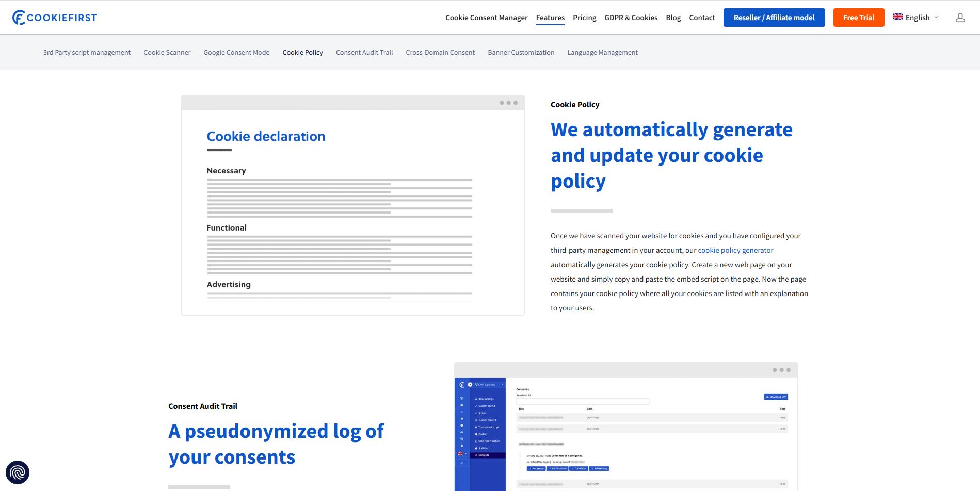
Task: Click the UK flag language icon
Action: click(898, 17)
